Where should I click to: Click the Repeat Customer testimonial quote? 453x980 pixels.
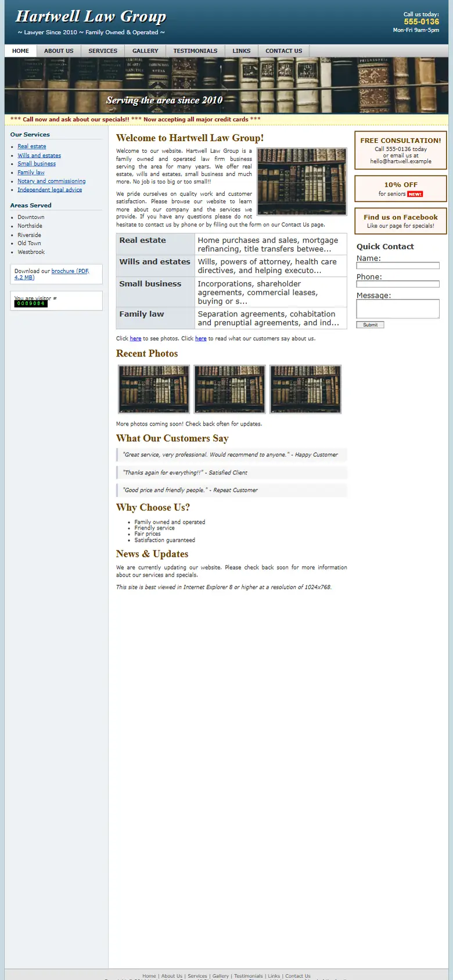click(232, 490)
